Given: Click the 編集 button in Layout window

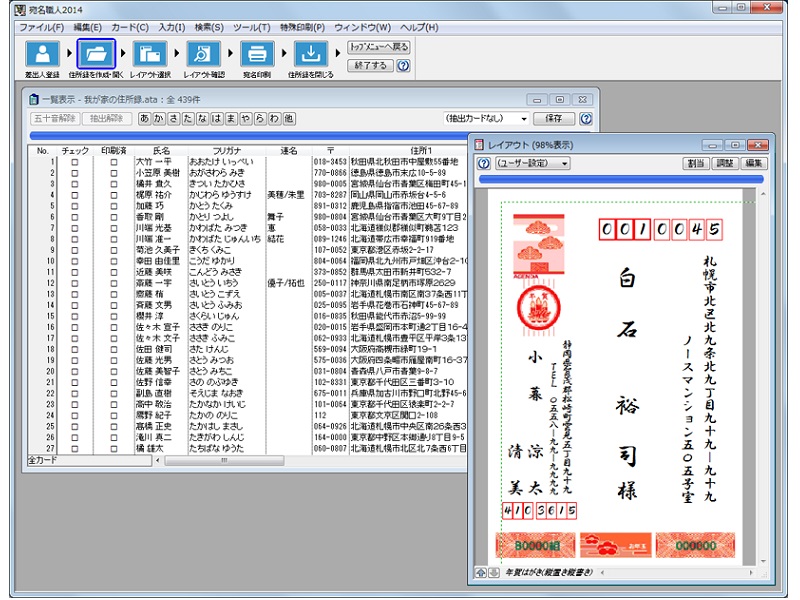Looking at the screenshot, I should 753,163.
